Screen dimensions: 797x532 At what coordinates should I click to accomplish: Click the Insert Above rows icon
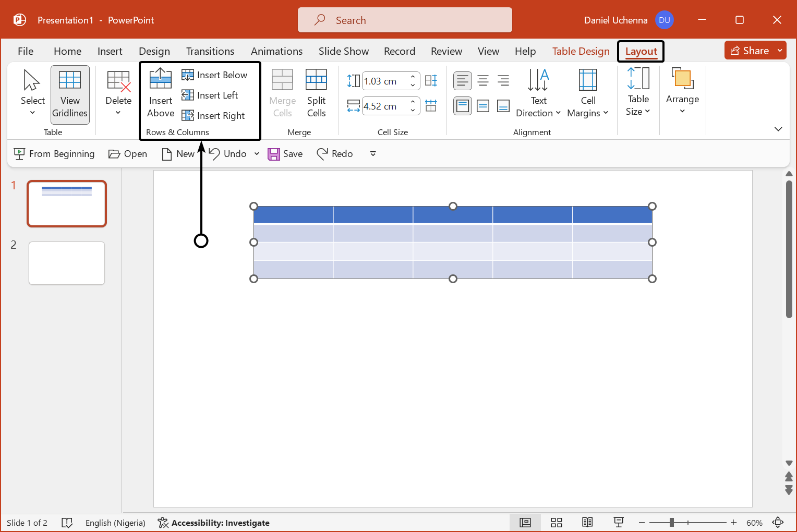[161, 80]
